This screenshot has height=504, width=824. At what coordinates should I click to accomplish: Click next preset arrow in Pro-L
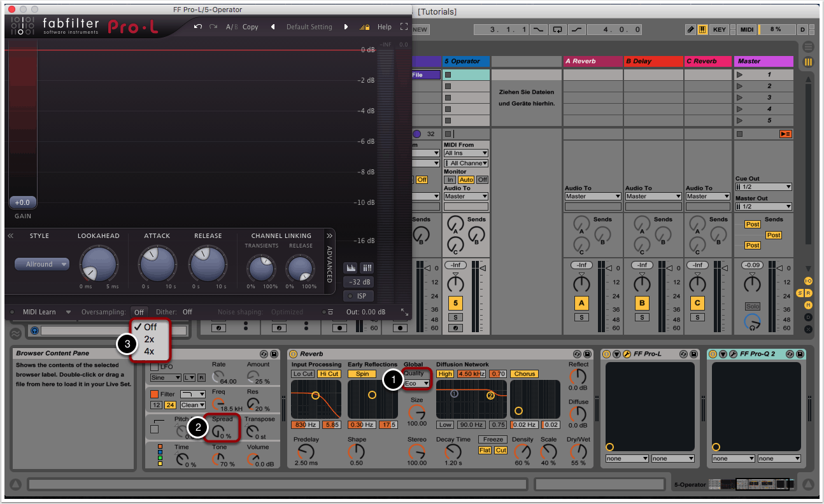pos(346,27)
